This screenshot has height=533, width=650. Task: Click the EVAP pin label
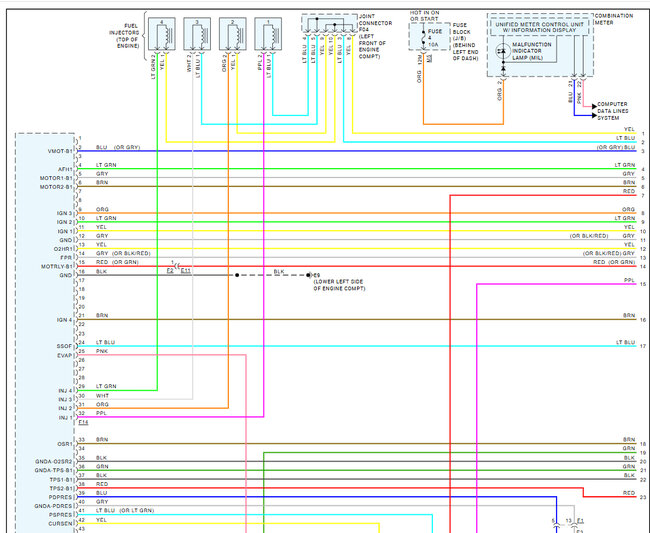pyautogui.click(x=65, y=356)
